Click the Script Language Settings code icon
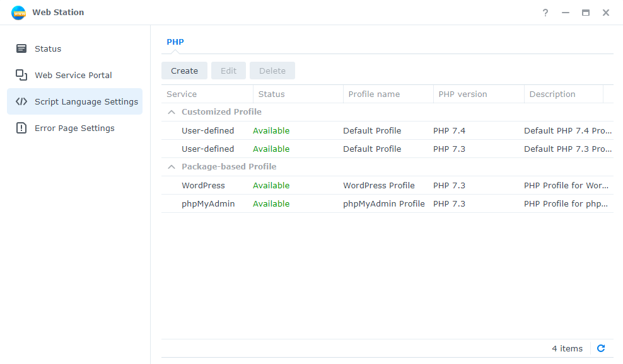 point(21,101)
